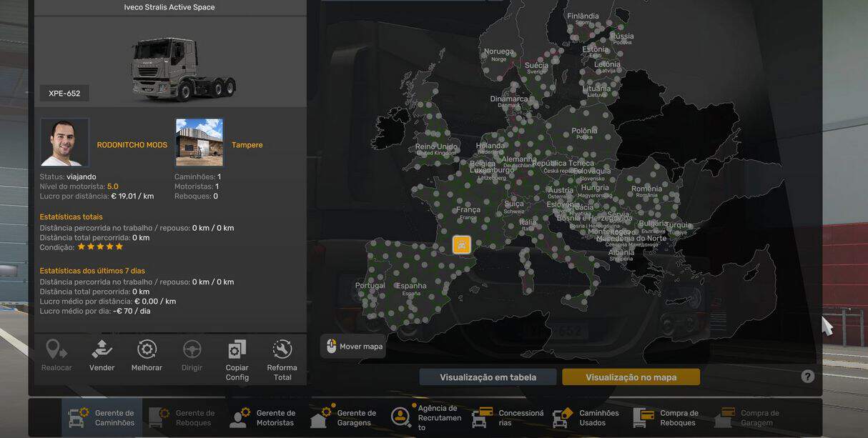
Task: Click the Vender truck icon
Action: (x=102, y=350)
